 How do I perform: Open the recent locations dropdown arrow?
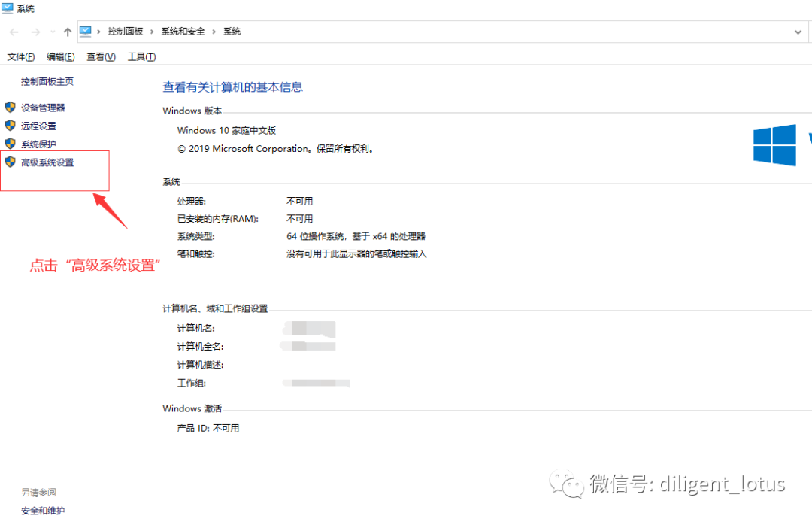point(53,32)
